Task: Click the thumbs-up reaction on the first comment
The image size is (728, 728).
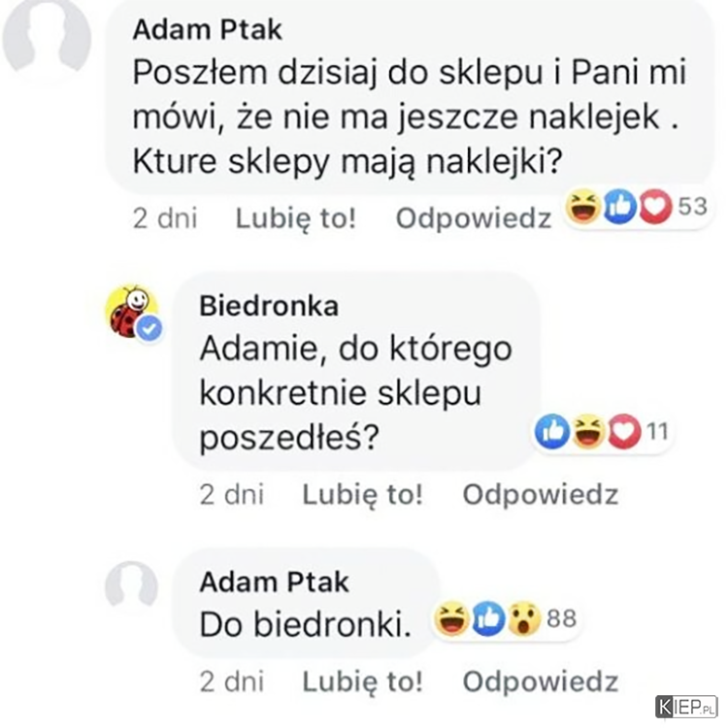Action: [620, 206]
